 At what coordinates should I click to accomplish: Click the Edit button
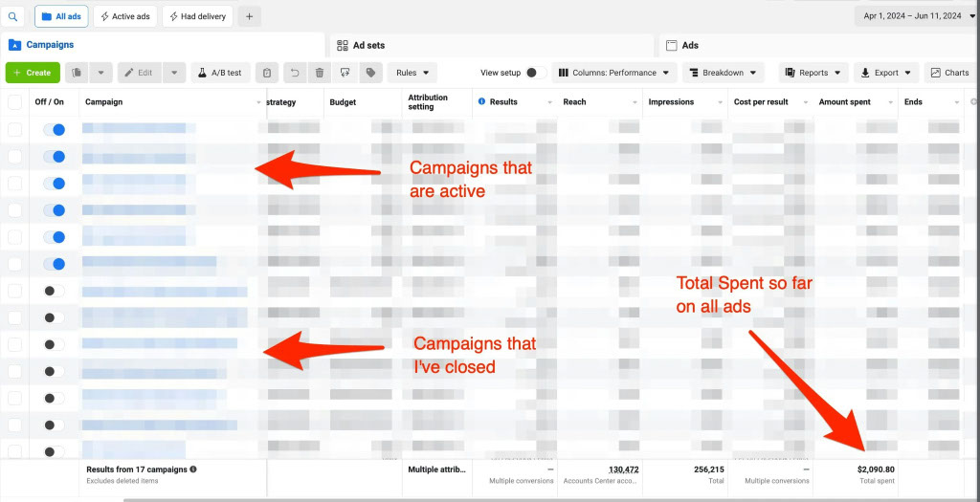pos(139,73)
